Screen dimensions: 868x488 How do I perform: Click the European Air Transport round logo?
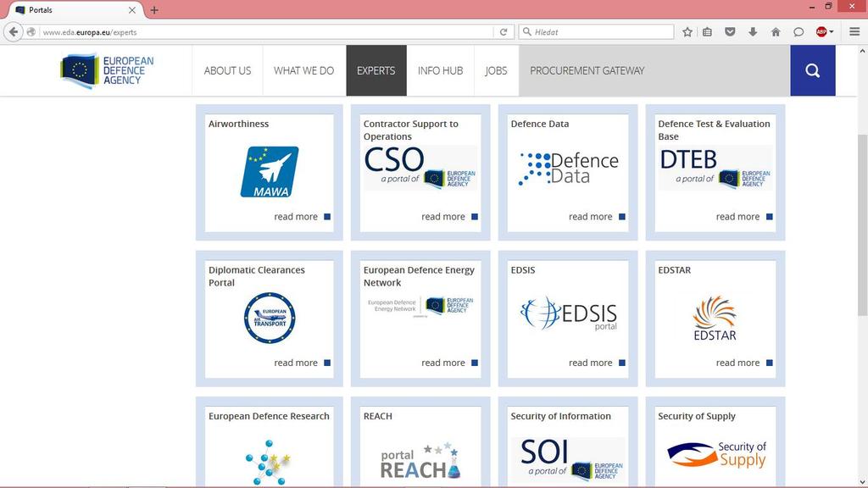click(270, 319)
